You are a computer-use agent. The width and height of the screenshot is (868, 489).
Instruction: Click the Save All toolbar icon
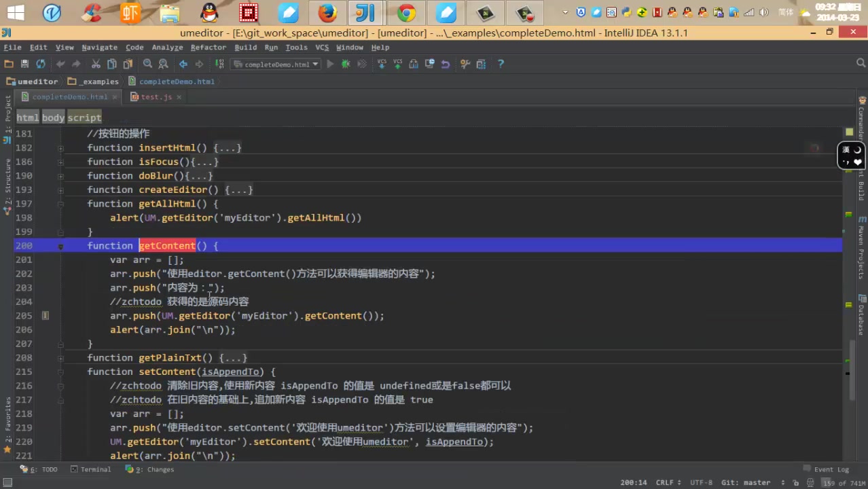pos(24,63)
